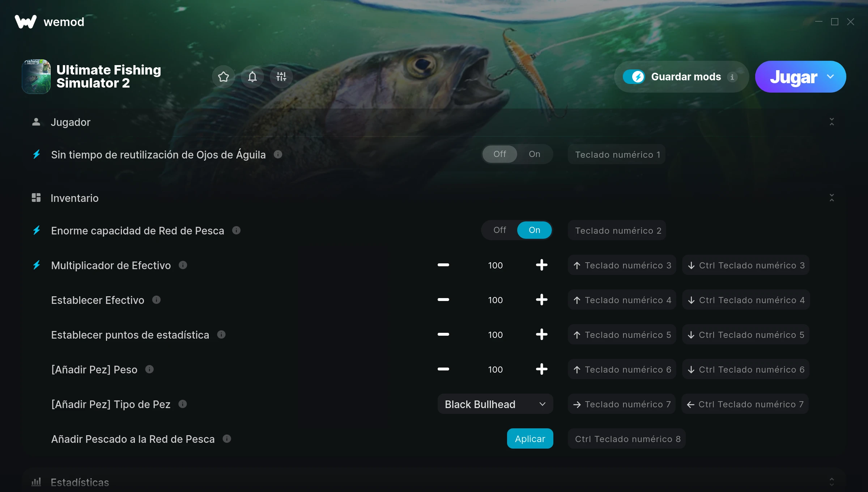The height and width of the screenshot is (492, 868).
Task: Click the Establecer Efectivo value field
Action: pos(495,300)
